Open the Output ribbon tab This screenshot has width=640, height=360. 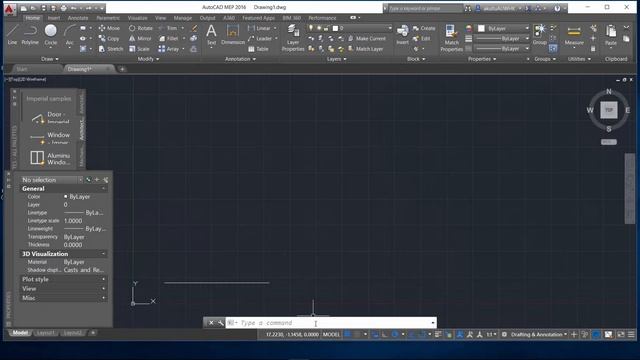pos(207,18)
